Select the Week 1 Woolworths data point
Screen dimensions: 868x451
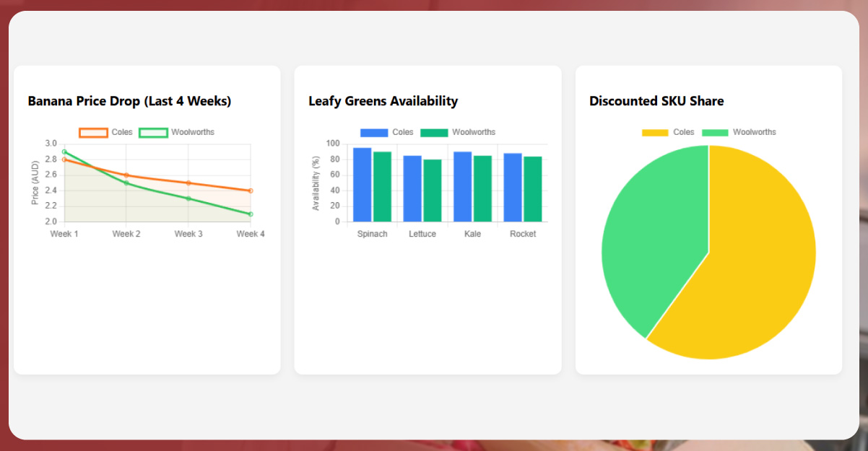click(64, 152)
